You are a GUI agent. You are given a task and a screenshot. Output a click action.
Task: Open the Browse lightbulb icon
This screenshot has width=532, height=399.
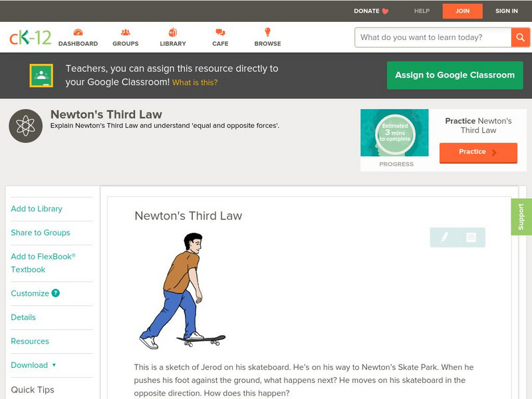(268, 32)
